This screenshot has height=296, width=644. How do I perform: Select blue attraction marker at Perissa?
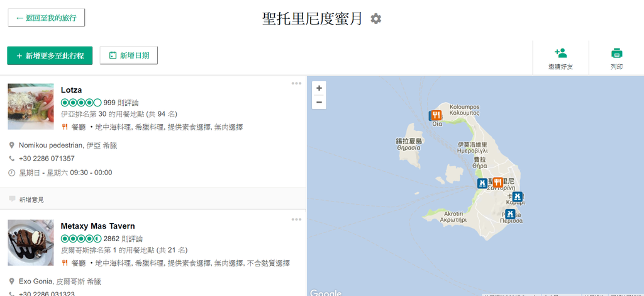coord(510,213)
